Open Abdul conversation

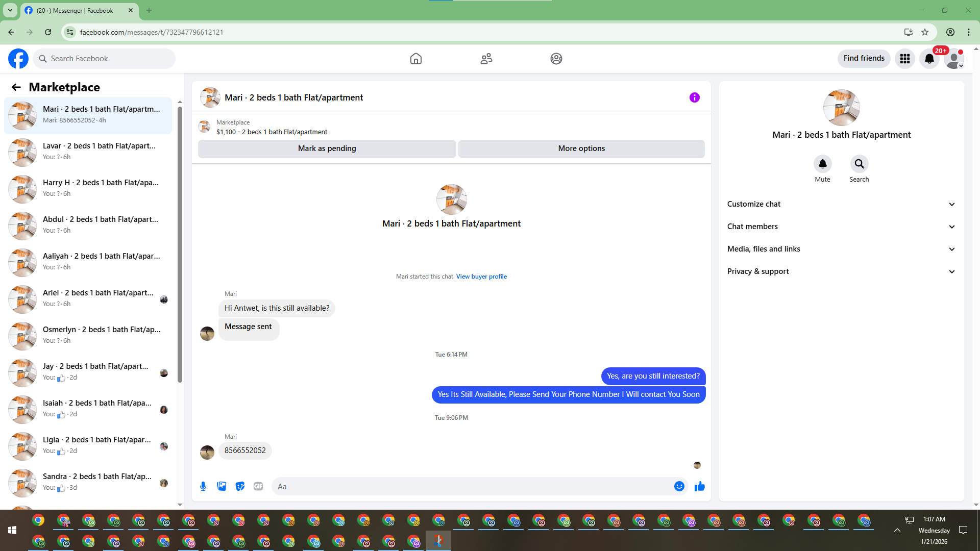pyautogui.click(x=88, y=226)
